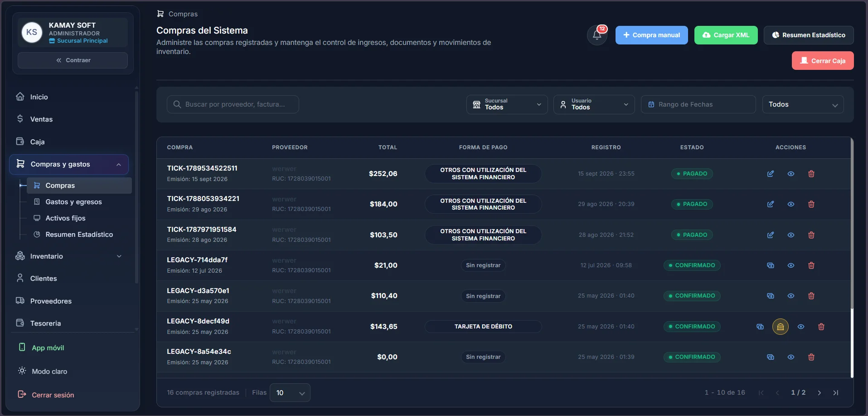Delete purchase TICK-1789534522511
868x416 pixels.
click(x=811, y=174)
